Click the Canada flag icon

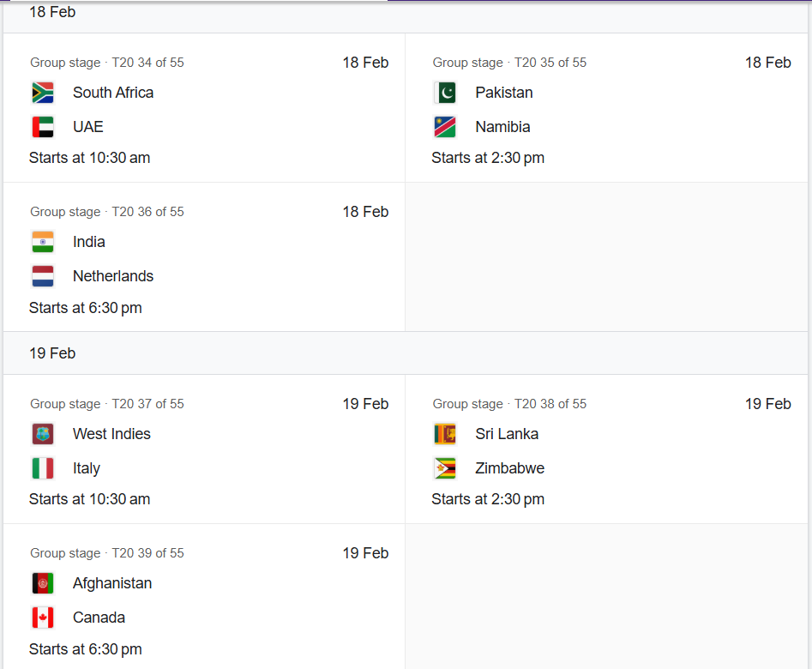43,618
